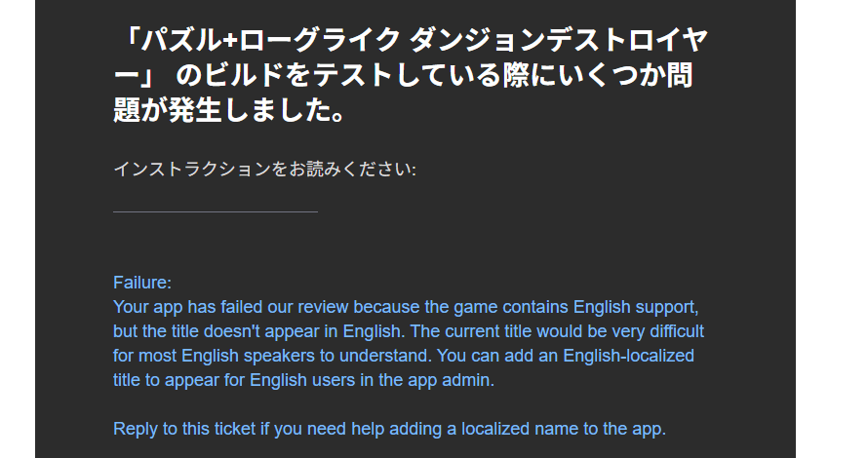Click "for most English speakers to understand."

click(x=272, y=356)
